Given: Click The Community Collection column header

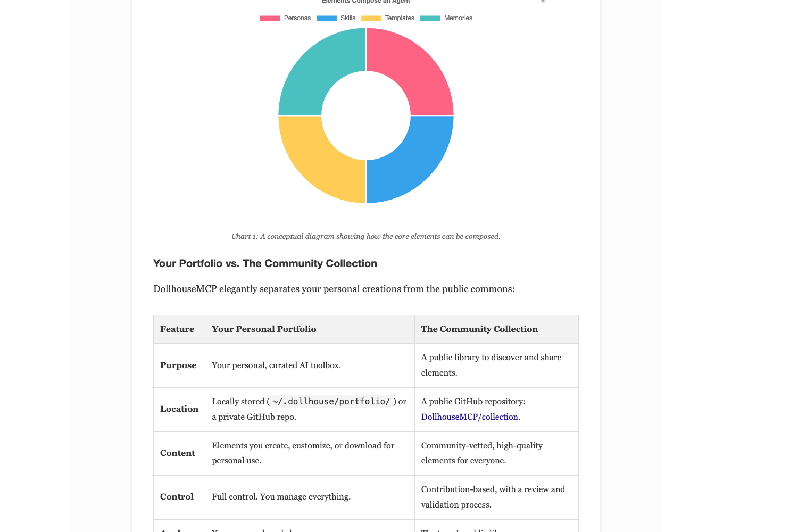Looking at the screenshot, I should [479, 329].
